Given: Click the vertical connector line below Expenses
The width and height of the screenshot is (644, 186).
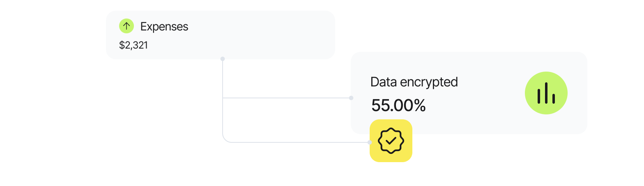Looking at the screenshot, I should point(223,78).
